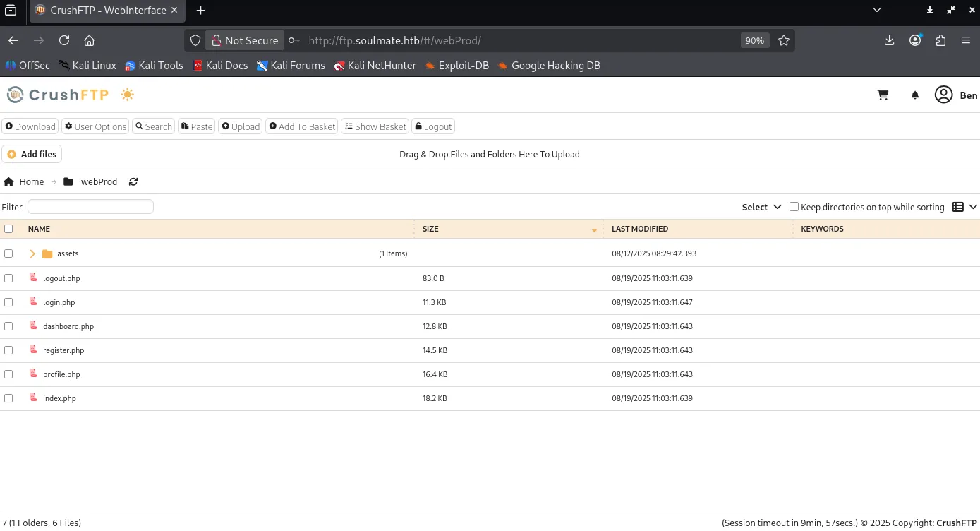Sort by the SIZE column arrow
The width and height of the screenshot is (980, 531).
tap(594, 230)
